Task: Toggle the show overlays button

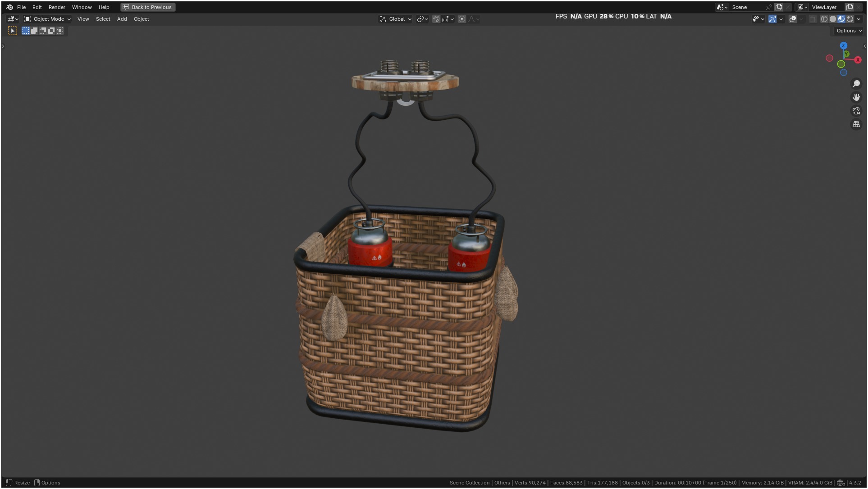Action: point(793,19)
